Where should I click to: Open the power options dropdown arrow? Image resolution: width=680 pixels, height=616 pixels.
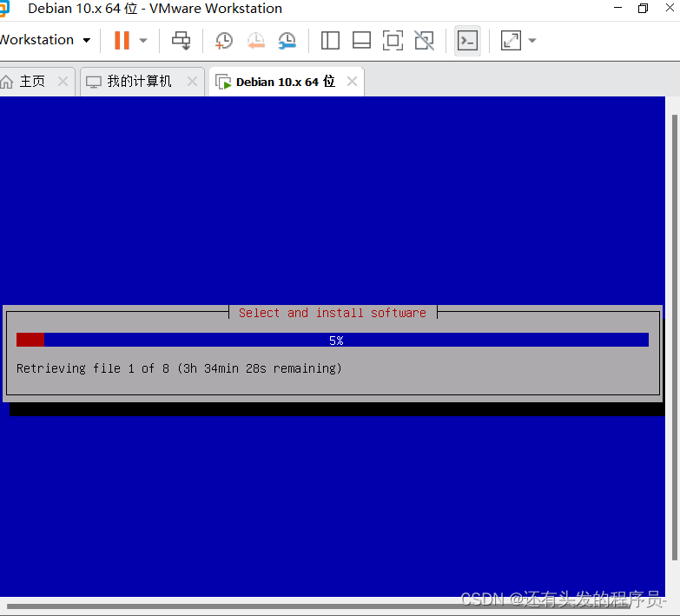(x=143, y=41)
